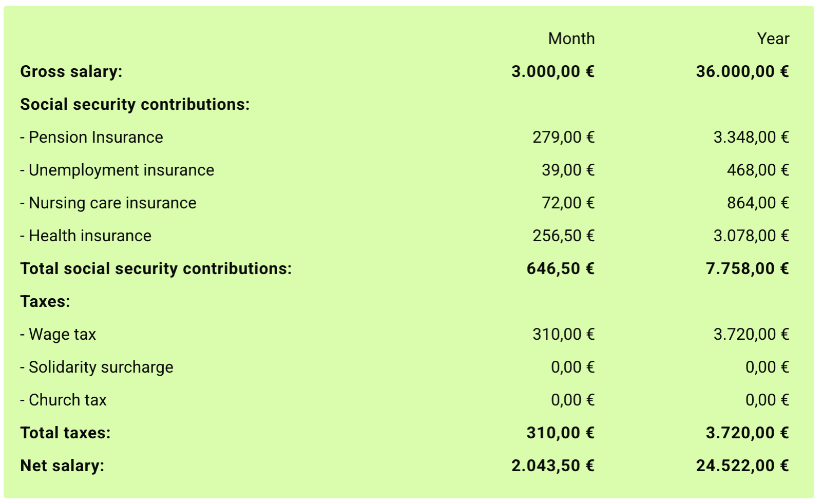Viewport: 823px width, 504px height.
Task: Select the Pension Insurance row label
Action: click(91, 137)
